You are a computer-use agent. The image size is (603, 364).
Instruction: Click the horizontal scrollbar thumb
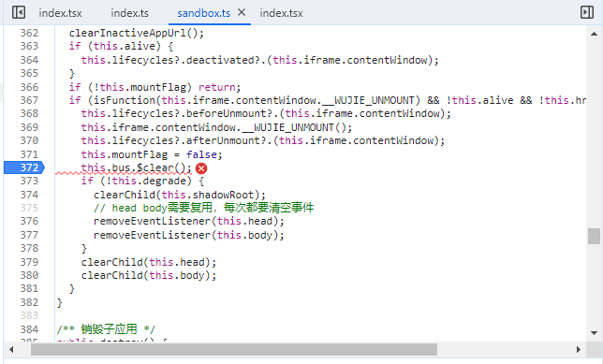click(x=234, y=349)
